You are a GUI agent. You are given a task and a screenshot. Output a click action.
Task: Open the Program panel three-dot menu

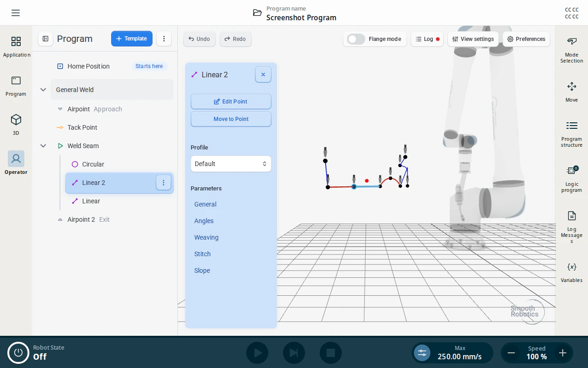[164, 39]
